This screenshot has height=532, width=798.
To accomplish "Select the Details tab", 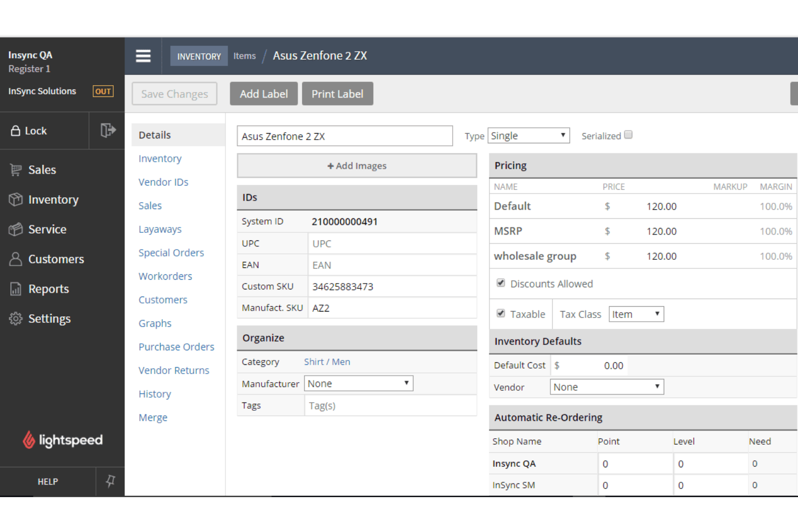I will [x=178, y=135].
